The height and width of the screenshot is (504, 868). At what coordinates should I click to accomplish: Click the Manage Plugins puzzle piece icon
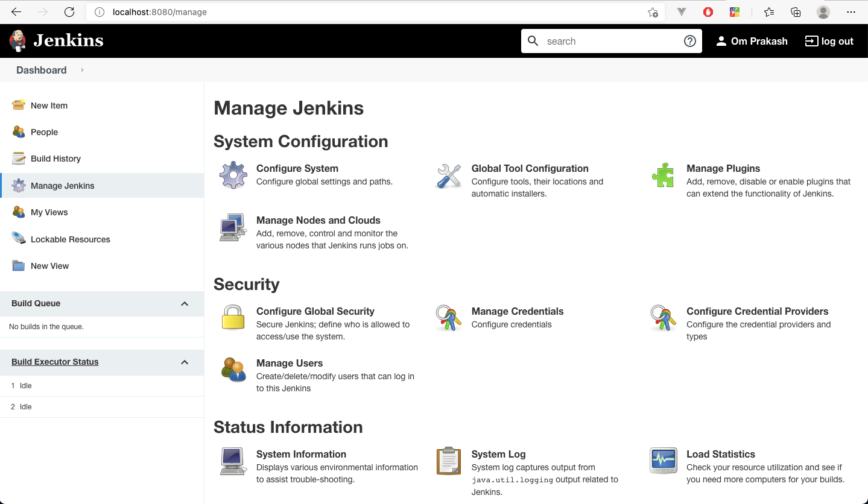point(663,175)
